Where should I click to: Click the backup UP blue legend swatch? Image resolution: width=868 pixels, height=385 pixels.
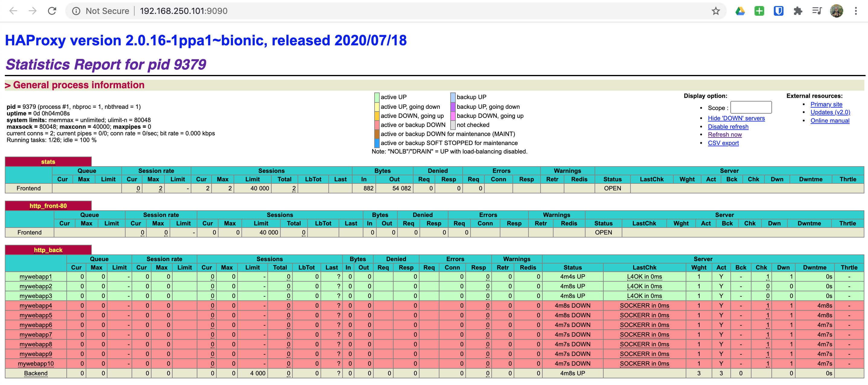point(453,97)
